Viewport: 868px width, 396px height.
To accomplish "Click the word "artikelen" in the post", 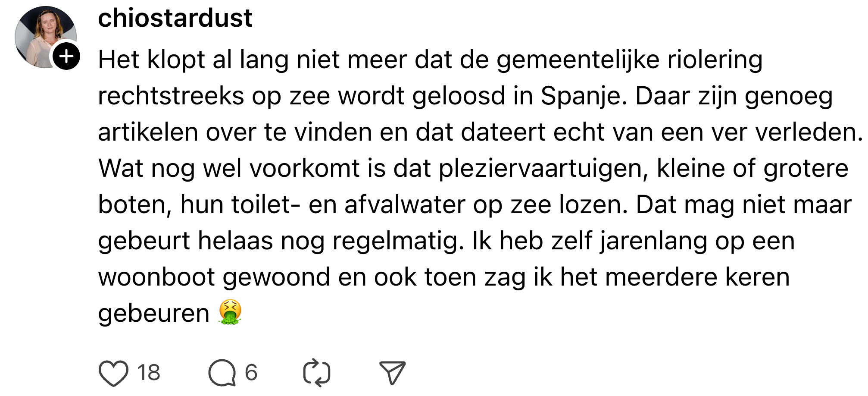I will pos(148,132).
